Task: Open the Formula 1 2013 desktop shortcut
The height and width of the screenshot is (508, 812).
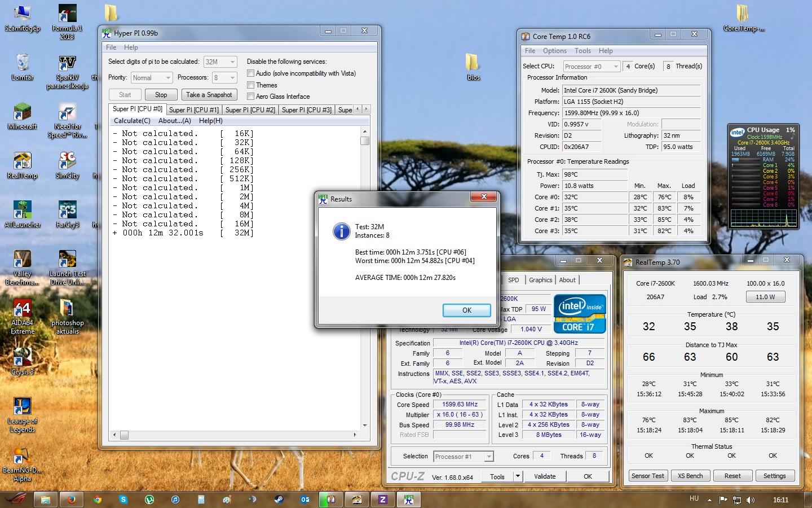Action: [67, 21]
